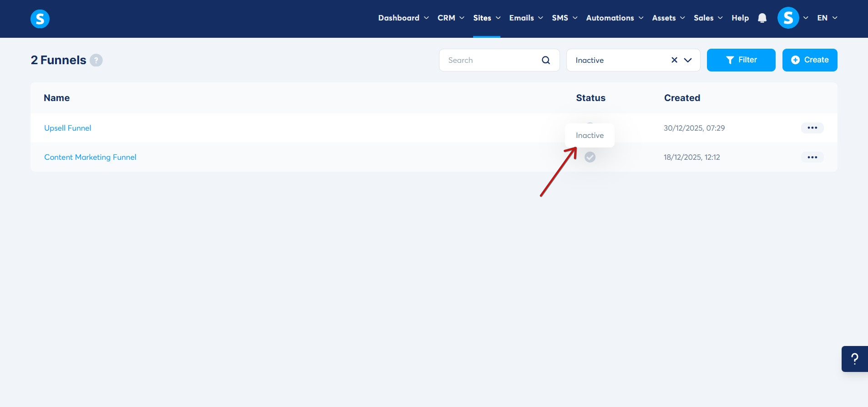The image size is (868, 407).
Task: Open the SMS menu
Action: coord(565,18)
